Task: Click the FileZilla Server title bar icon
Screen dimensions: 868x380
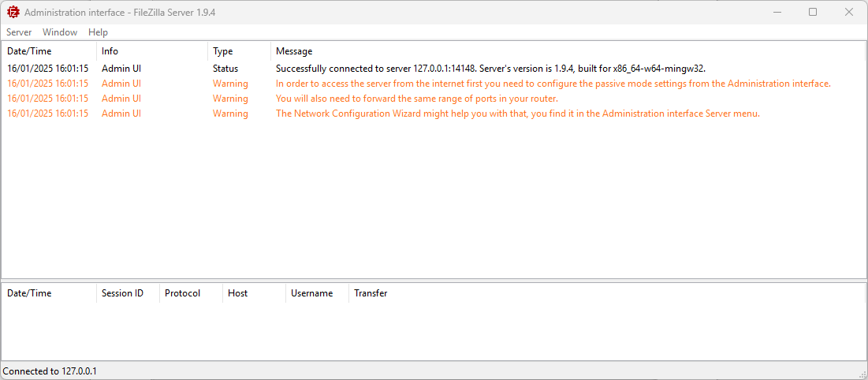Action: click(13, 12)
